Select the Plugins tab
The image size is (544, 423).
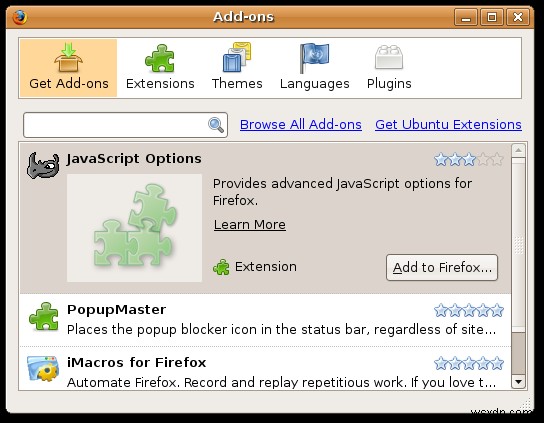[389, 68]
